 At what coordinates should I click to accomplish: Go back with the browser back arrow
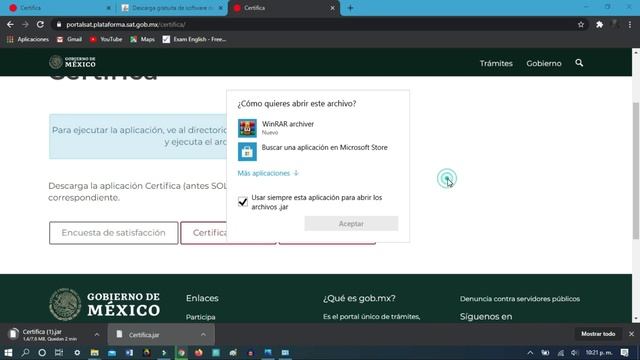(x=10, y=24)
